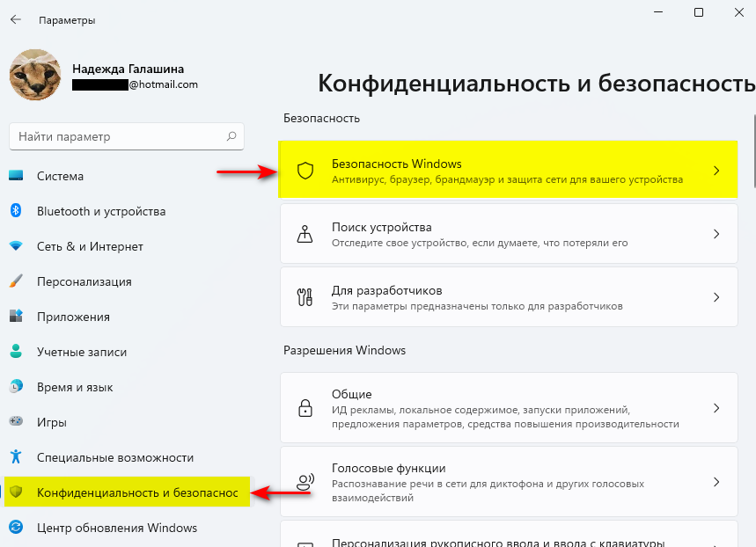Viewport: 756px width, 547px height.
Task: Click the vertical scrollbar on the right
Action: click(x=752, y=150)
